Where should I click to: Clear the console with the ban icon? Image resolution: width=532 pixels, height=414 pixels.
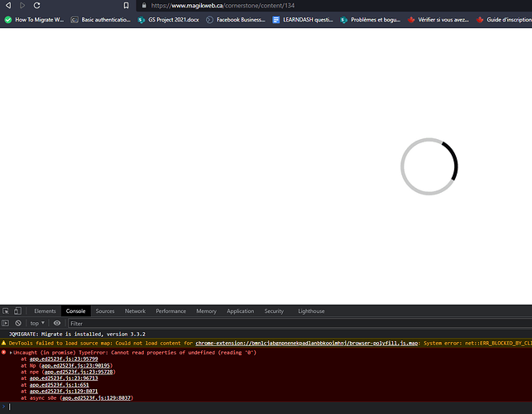(18, 323)
